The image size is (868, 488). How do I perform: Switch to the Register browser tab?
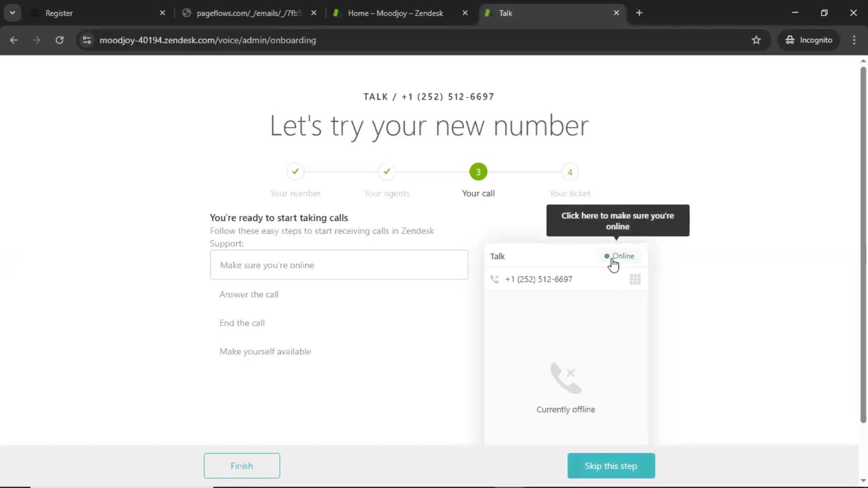pyautogui.click(x=97, y=13)
